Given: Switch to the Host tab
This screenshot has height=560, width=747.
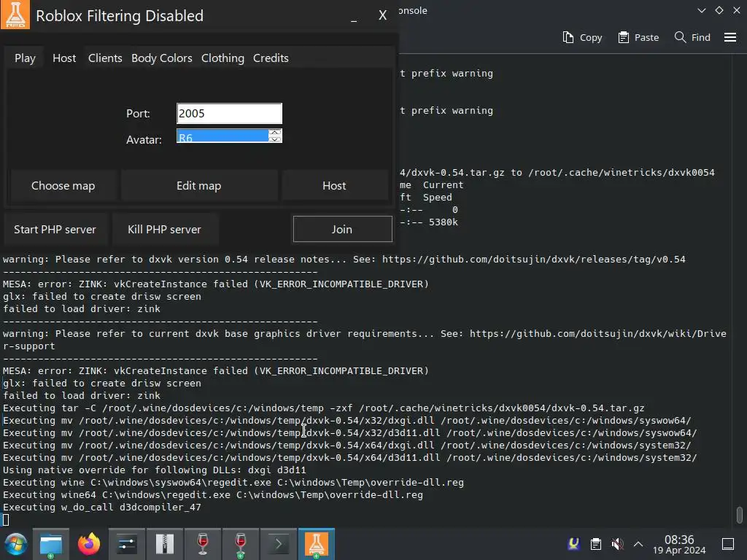Looking at the screenshot, I should pos(64,58).
